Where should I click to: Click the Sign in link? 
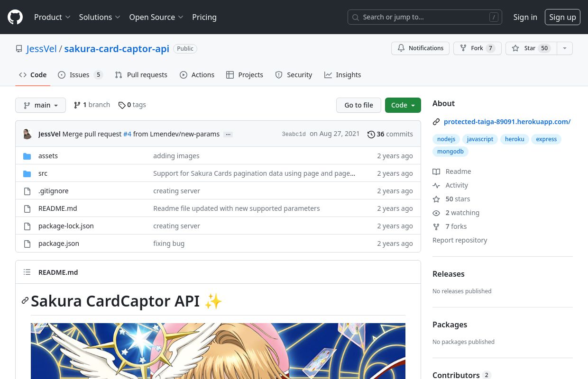(x=525, y=17)
